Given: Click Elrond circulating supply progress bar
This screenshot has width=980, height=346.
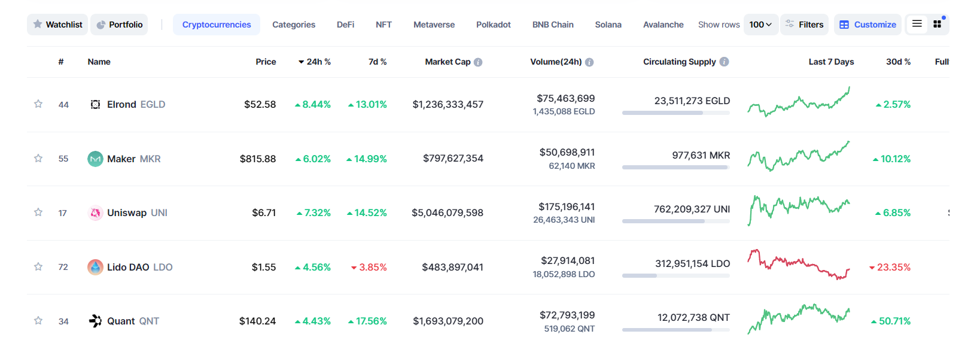Looking at the screenshot, I should (675, 113).
